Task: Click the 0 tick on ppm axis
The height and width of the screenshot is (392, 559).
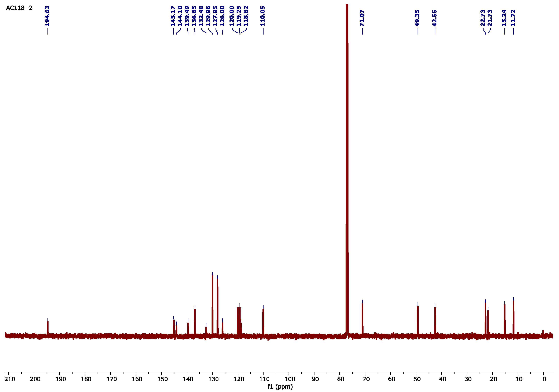Action: click(544, 379)
